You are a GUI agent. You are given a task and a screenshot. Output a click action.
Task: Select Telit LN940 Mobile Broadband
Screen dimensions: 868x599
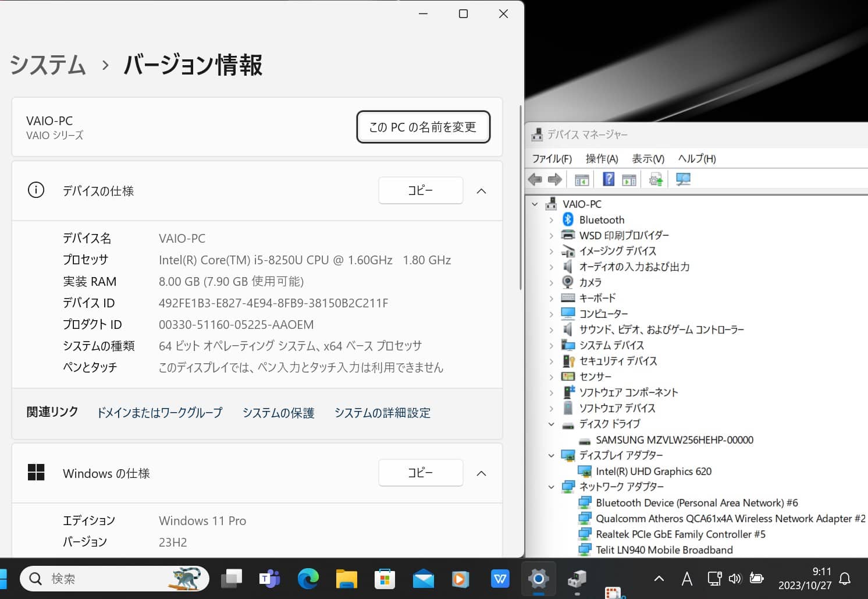coord(664,550)
